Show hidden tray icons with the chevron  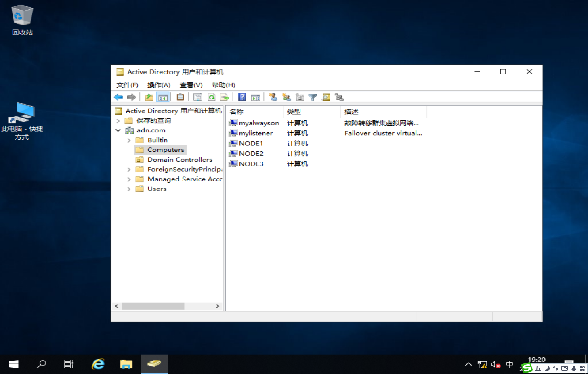click(x=468, y=364)
